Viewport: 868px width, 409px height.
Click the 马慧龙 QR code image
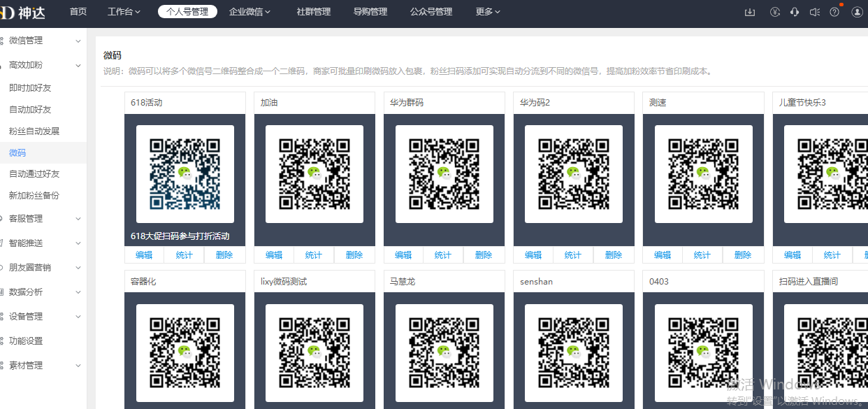coord(444,353)
